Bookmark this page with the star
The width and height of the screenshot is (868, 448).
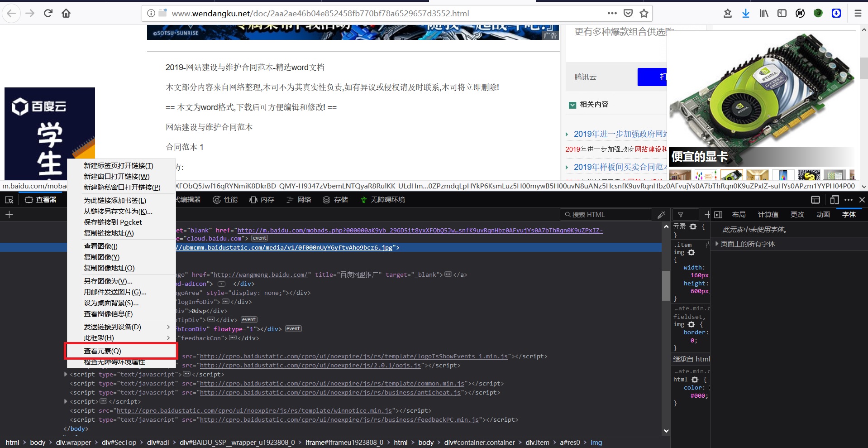pos(644,13)
